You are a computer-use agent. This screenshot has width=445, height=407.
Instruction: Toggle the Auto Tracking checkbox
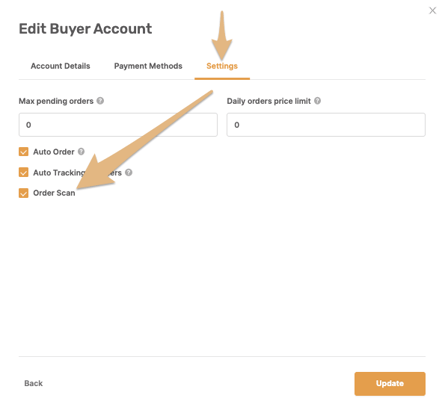23,172
